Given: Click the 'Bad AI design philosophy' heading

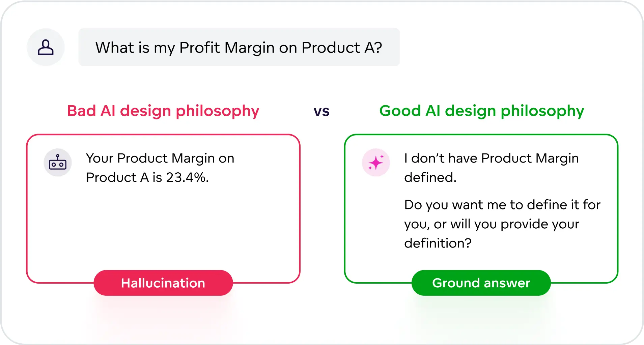Looking at the screenshot, I should [163, 111].
